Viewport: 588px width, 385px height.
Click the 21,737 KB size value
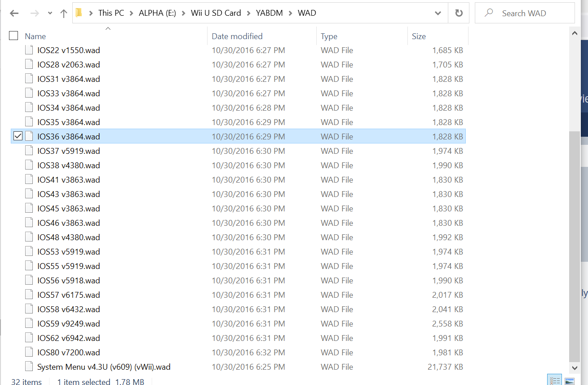coord(445,367)
